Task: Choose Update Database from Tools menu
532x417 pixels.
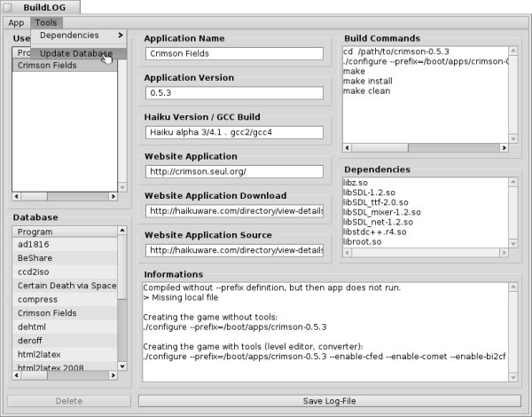Action: pyautogui.click(x=75, y=54)
